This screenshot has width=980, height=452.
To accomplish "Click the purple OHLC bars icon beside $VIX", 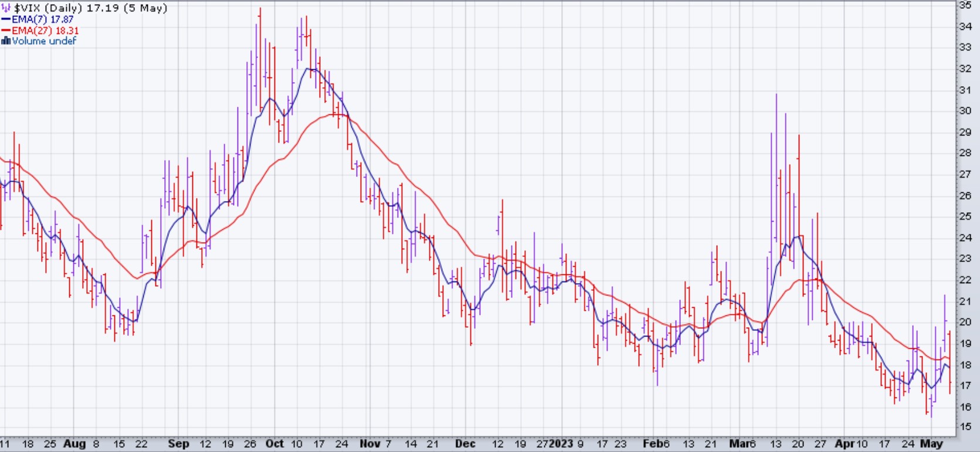I will pyautogui.click(x=6, y=8).
